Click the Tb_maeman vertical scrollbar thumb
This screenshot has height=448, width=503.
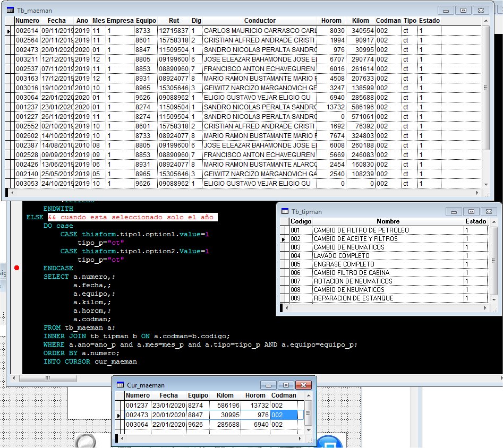(x=486, y=88)
